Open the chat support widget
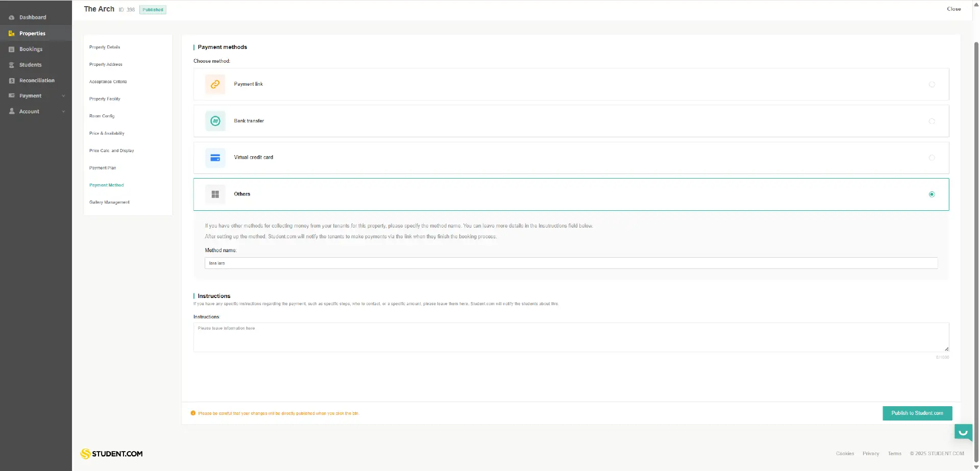The image size is (980, 471). click(963, 432)
